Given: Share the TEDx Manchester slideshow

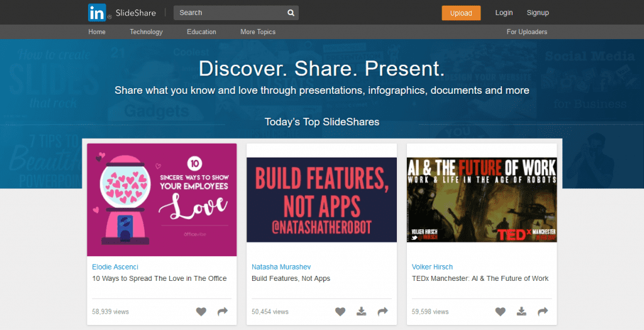Looking at the screenshot, I should pos(543,312).
